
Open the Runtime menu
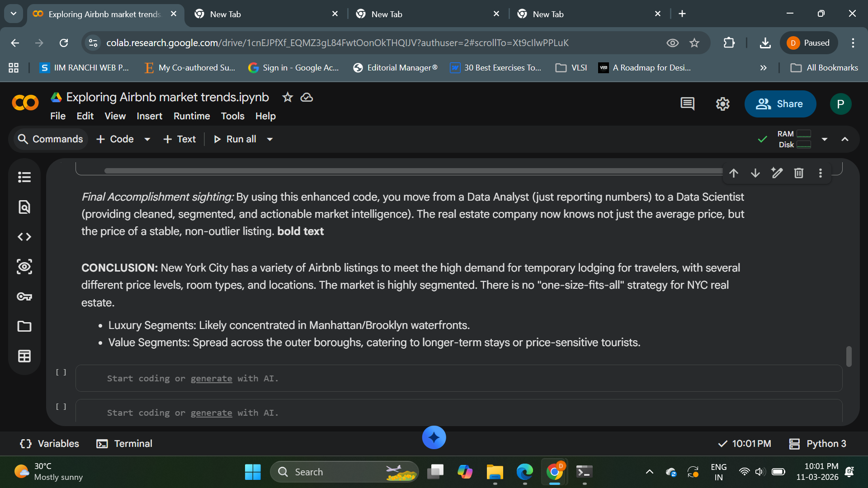coord(192,116)
